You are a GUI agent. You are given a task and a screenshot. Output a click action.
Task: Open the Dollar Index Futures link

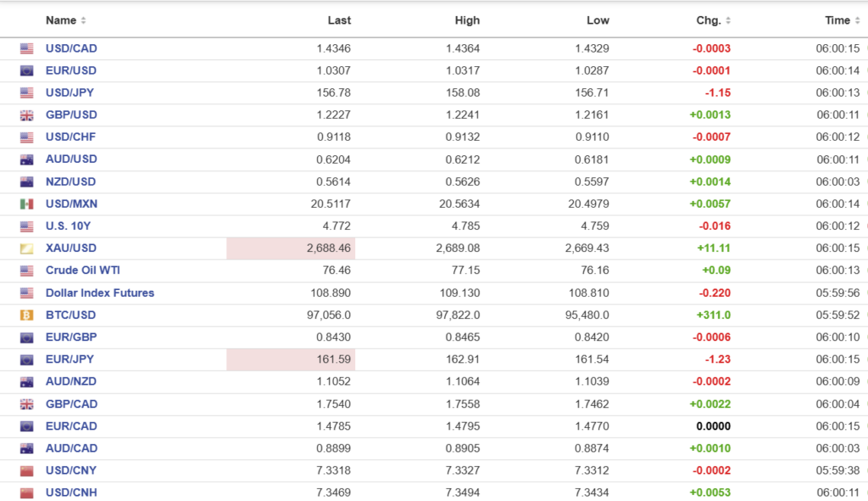click(x=100, y=292)
